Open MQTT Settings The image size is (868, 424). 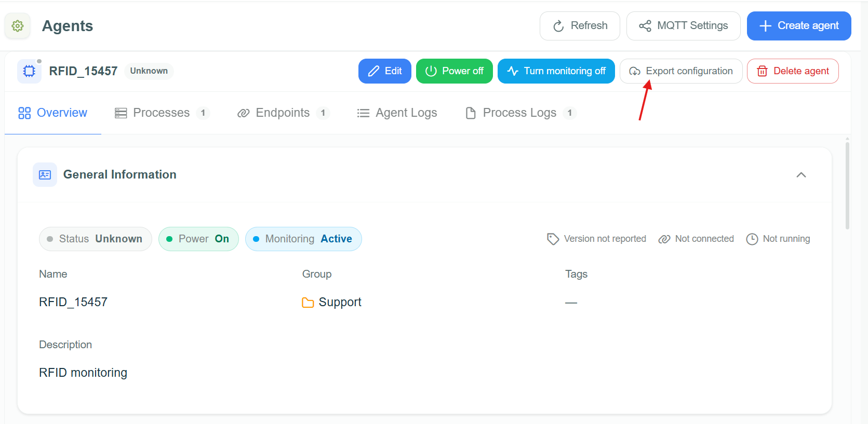[x=683, y=26]
